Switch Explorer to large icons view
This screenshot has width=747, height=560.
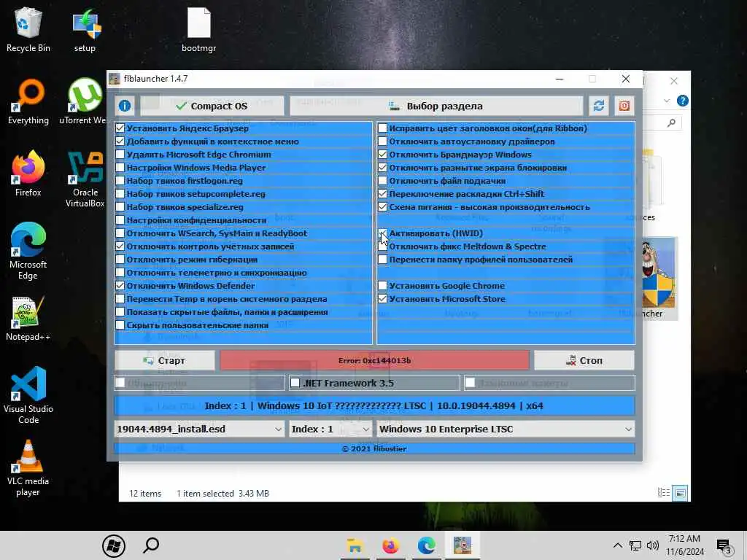(681, 493)
